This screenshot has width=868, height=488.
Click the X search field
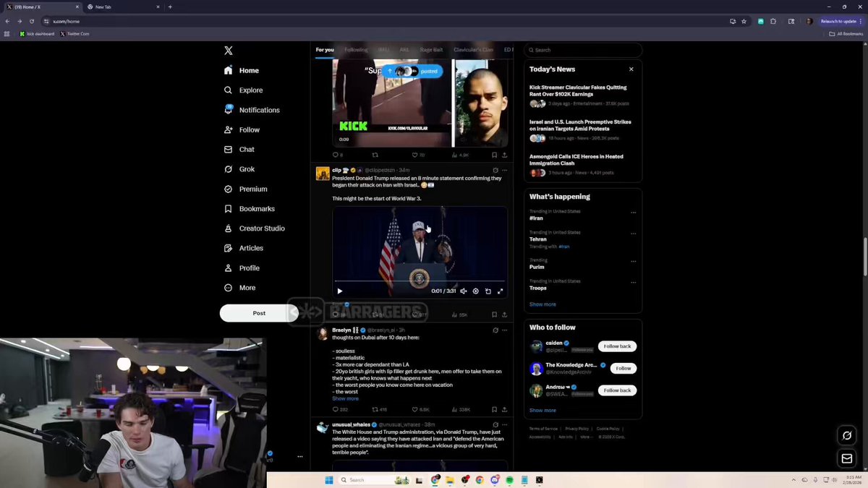pyautogui.click(x=583, y=50)
